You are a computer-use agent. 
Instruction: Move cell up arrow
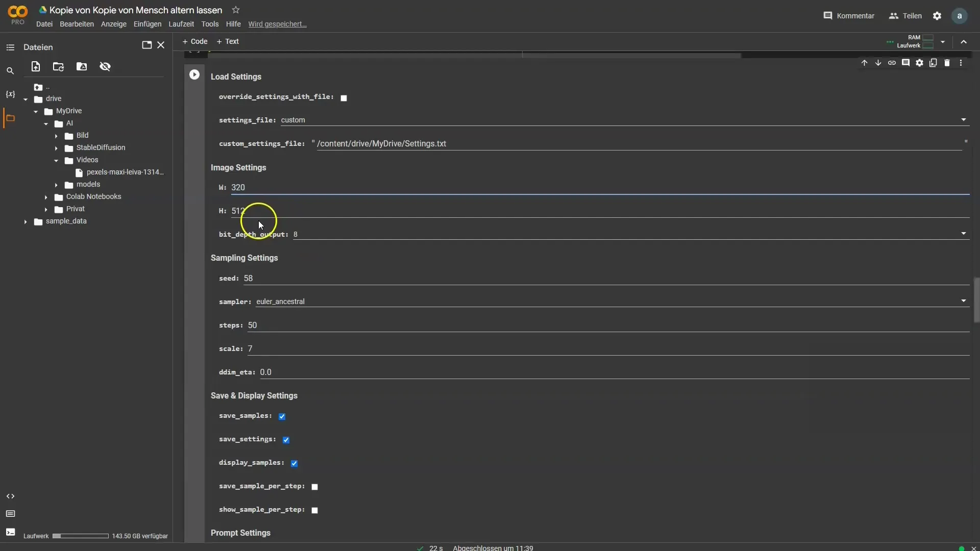[x=864, y=63]
